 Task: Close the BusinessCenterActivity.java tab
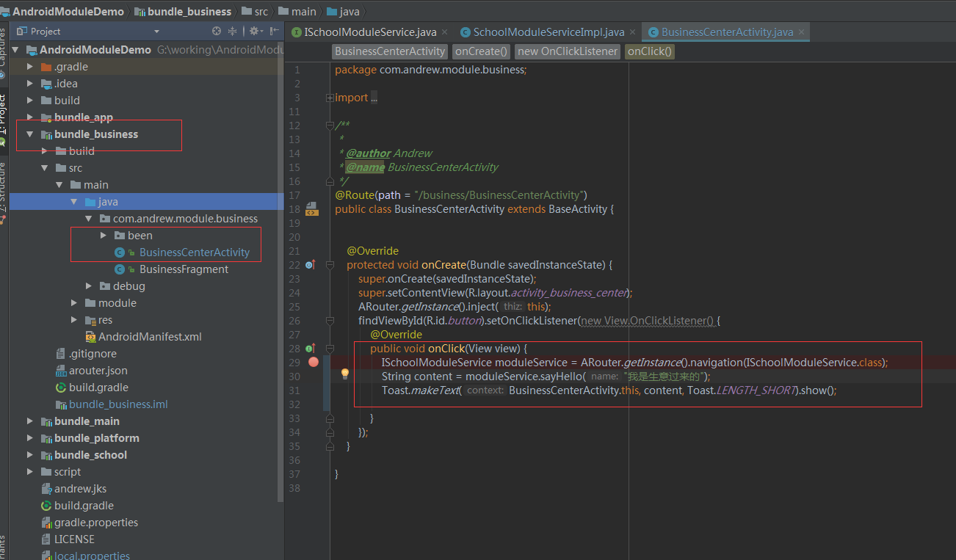coord(801,32)
